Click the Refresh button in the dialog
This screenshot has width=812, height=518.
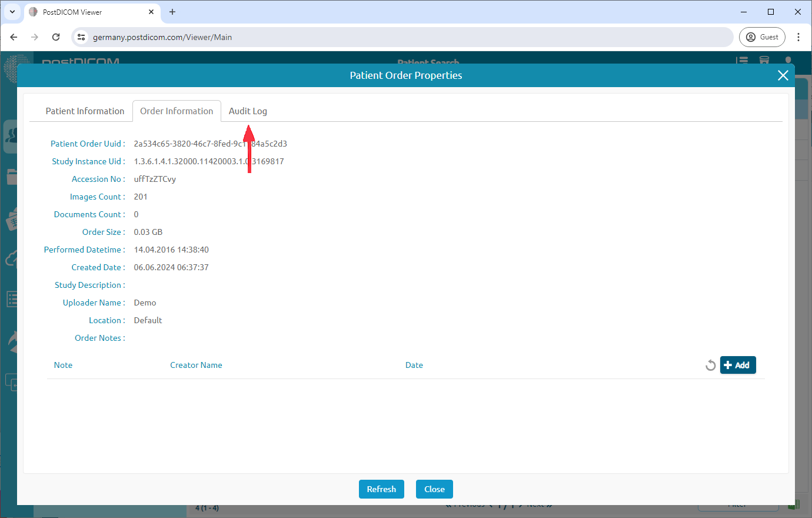tap(381, 489)
